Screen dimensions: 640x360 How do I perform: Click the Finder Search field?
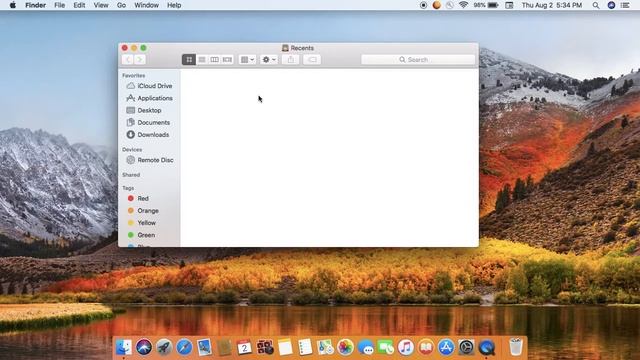418,60
